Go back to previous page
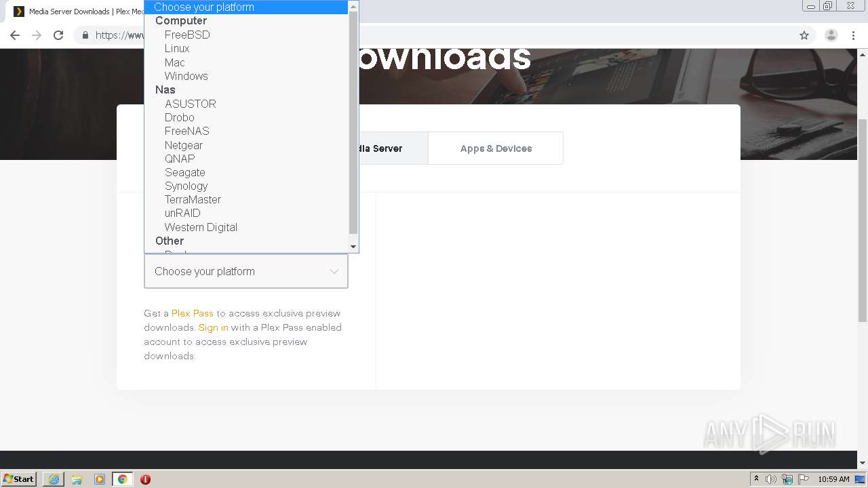The height and width of the screenshot is (488, 868). (15, 35)
